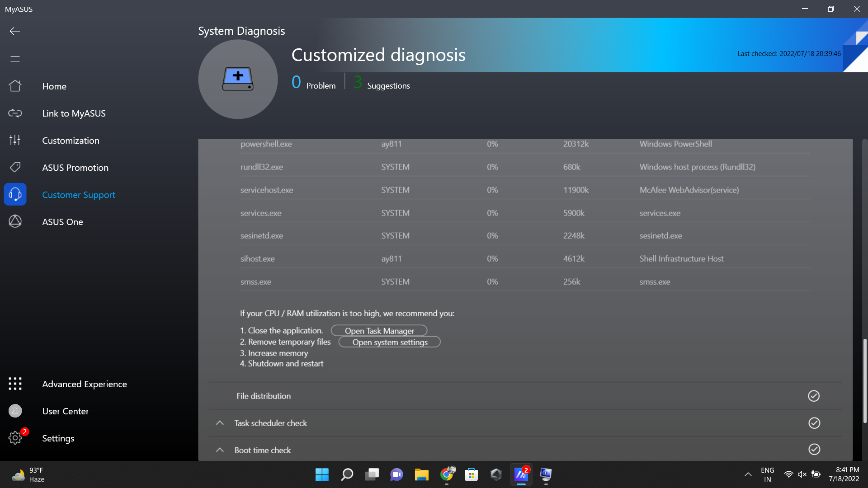The image size is (868, 488).
Task: Select the smss.exe process row
Action: tap(525, 282)
